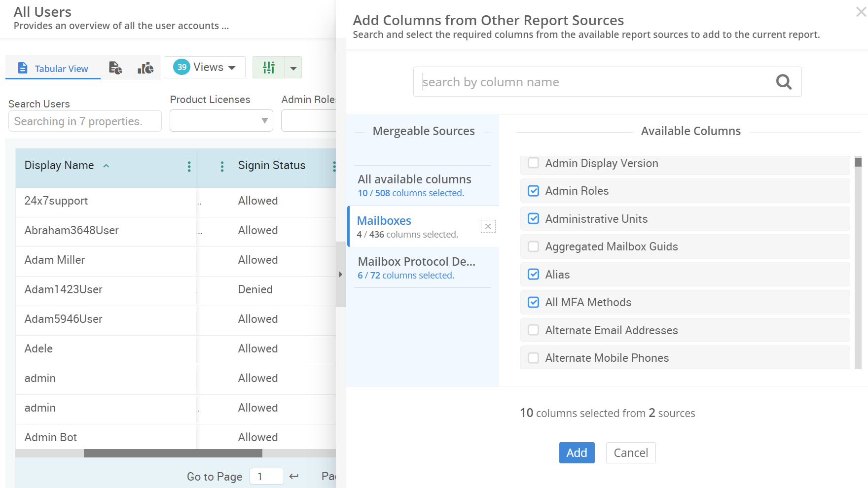868x488 pixels.
Task: Remove the Mailboxes source with the X icon
Action: [488, 226]
